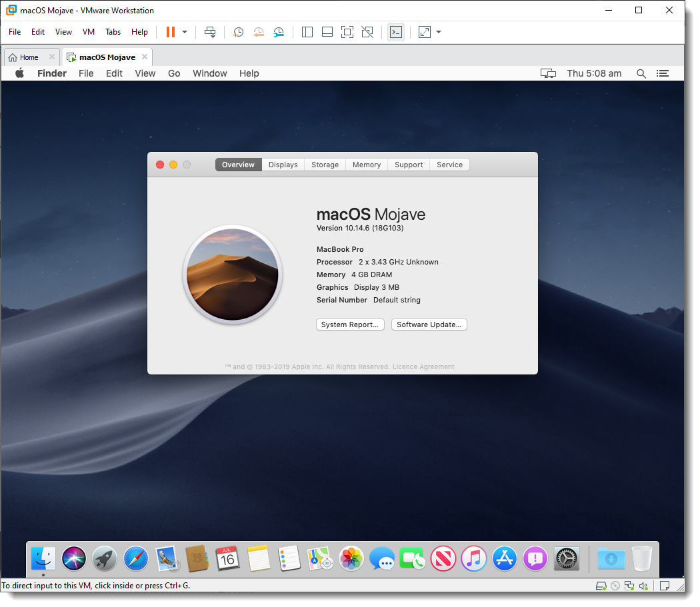This screenshot has height=607, width=700.
Task: Open System Preferences from the Dock
Action: (567, 559)
